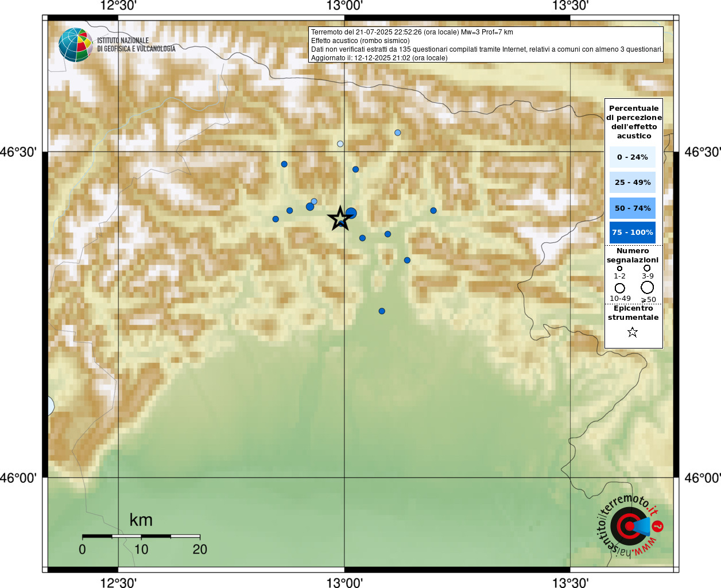Click the epicenter star on the map
Screen dimensions: 721x588
click(x=340, y=218)
